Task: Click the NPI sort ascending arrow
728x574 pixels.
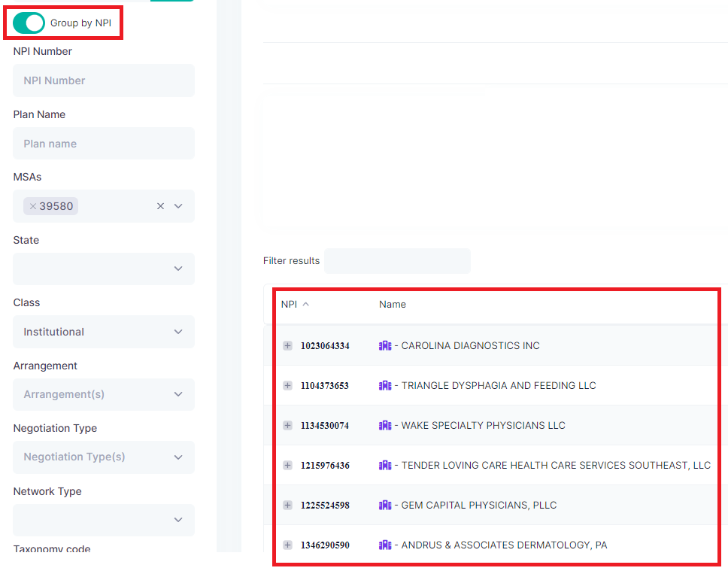Action: pos(305,304)
